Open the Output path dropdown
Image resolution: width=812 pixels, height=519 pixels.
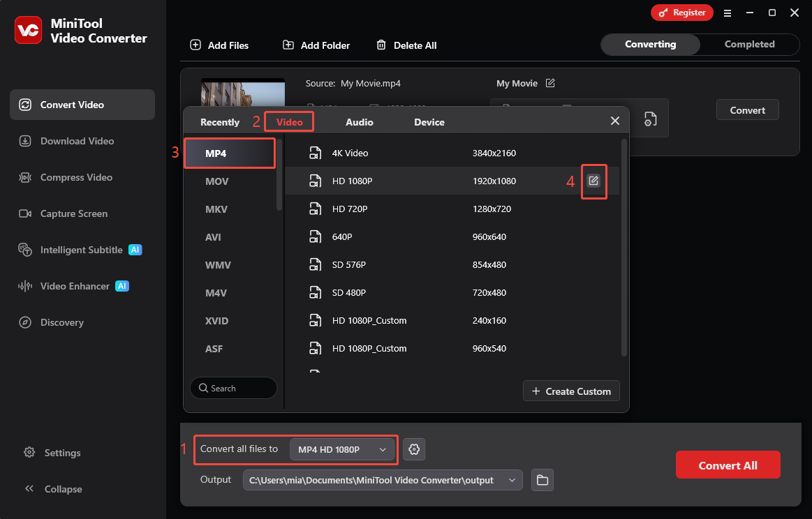[383, 480]
